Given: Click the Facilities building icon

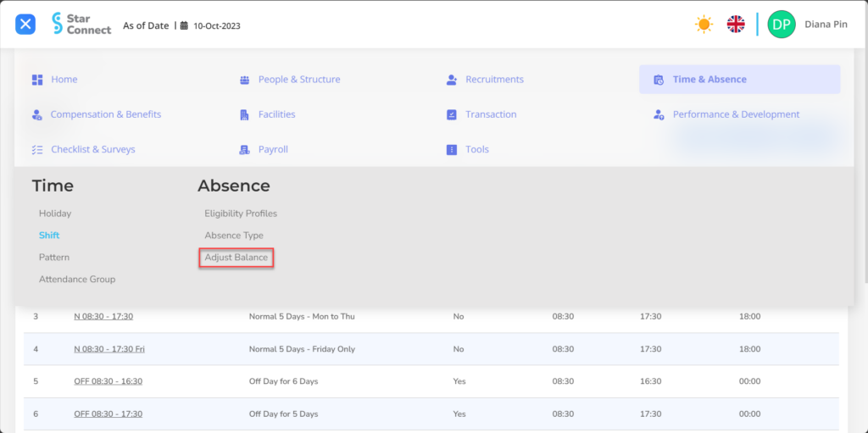Looking at the screenshot, I should click(244, 114).
